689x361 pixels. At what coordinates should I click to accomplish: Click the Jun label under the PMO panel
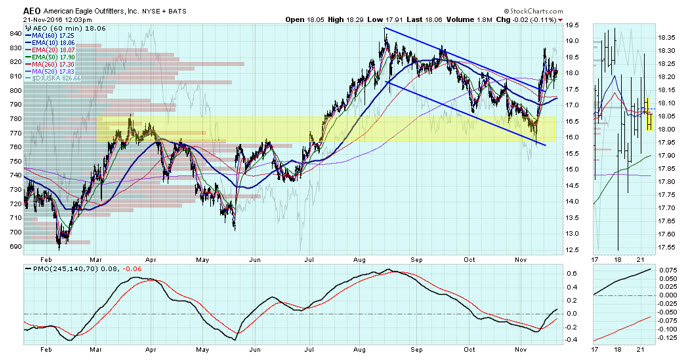[255, 350]
